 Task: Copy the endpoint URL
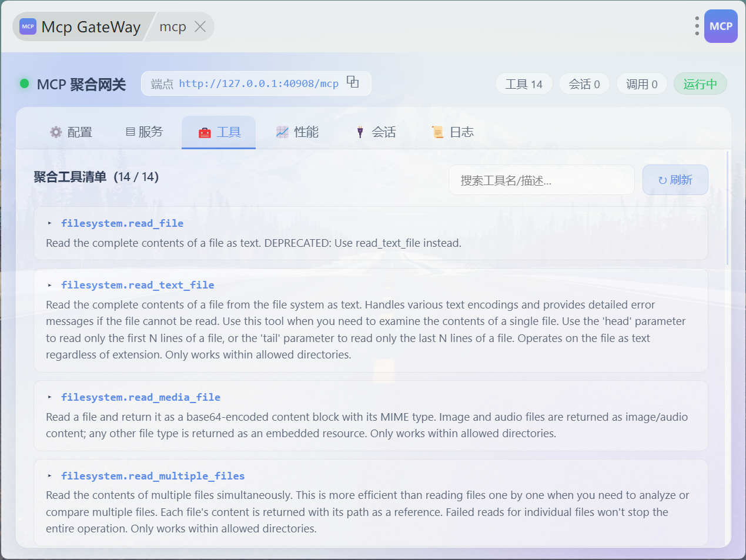(353, 82)
